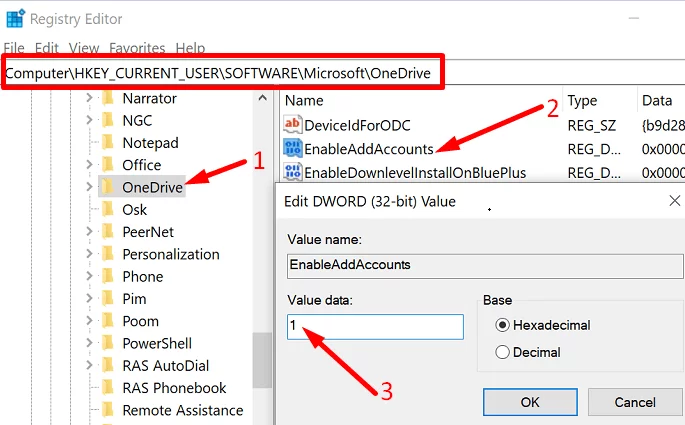Expand the Poom key
Screen dimensions: 685x425
point(89,321)
